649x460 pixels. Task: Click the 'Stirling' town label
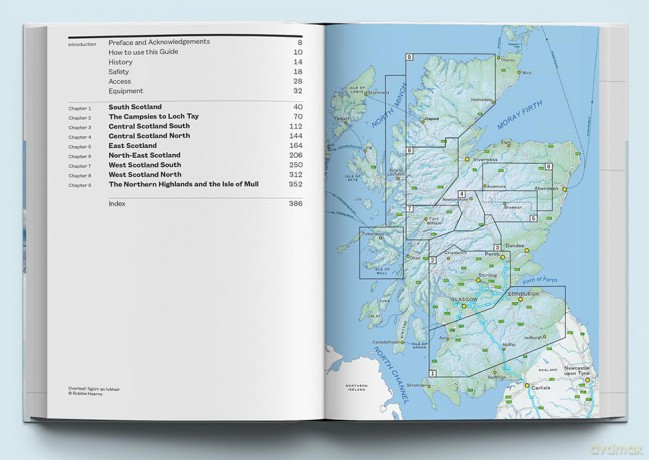[x=487, y=275]
